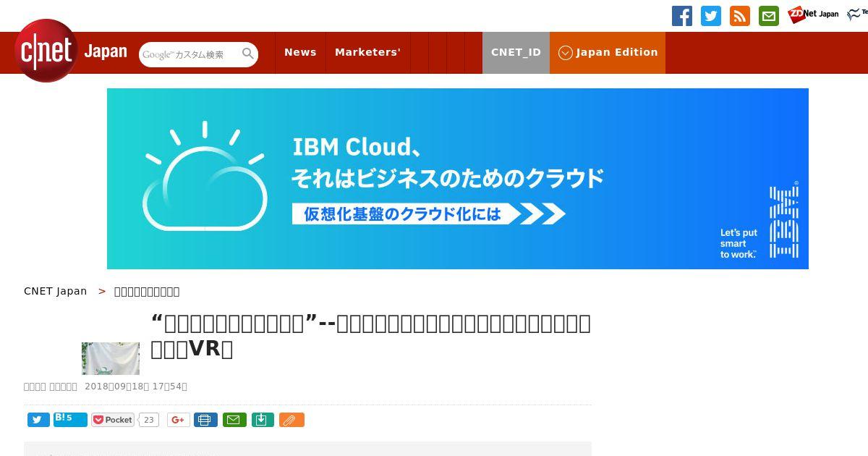Screen dimensions: 868x456
Task: Bookmark with Hatena B! button
Action: coord(70,420)
